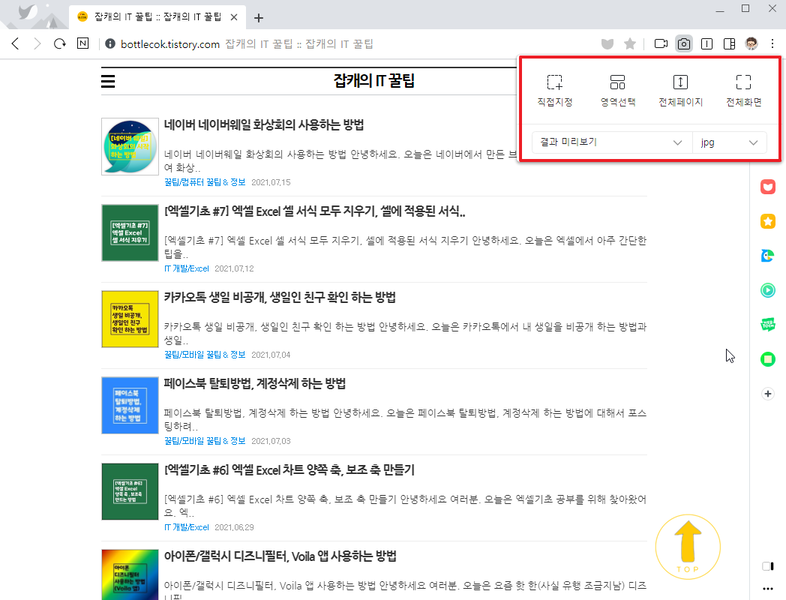Open the yellow 카카오톡 thumbnail
Image resolution: width=786 pixels, height=600 pixels.
click(130, 319)
